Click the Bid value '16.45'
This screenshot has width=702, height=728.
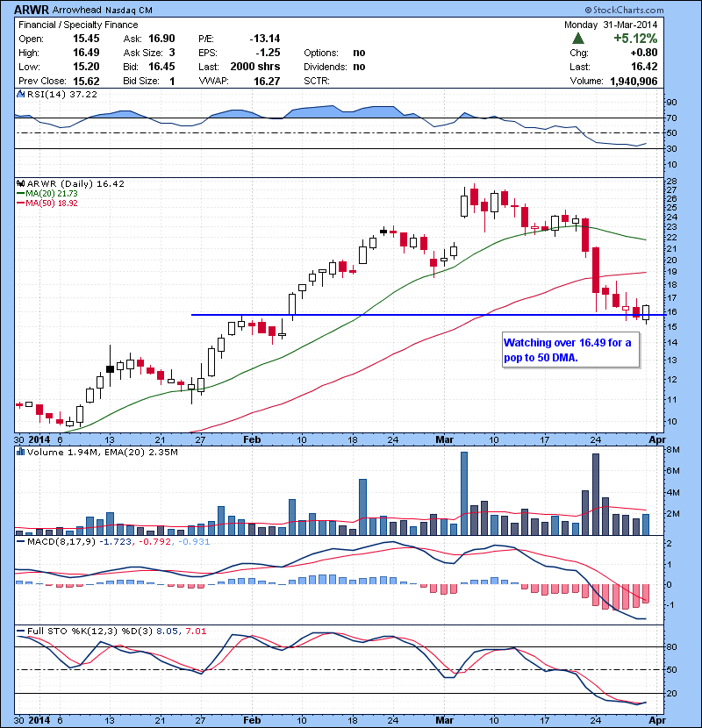tap(161, 67)
